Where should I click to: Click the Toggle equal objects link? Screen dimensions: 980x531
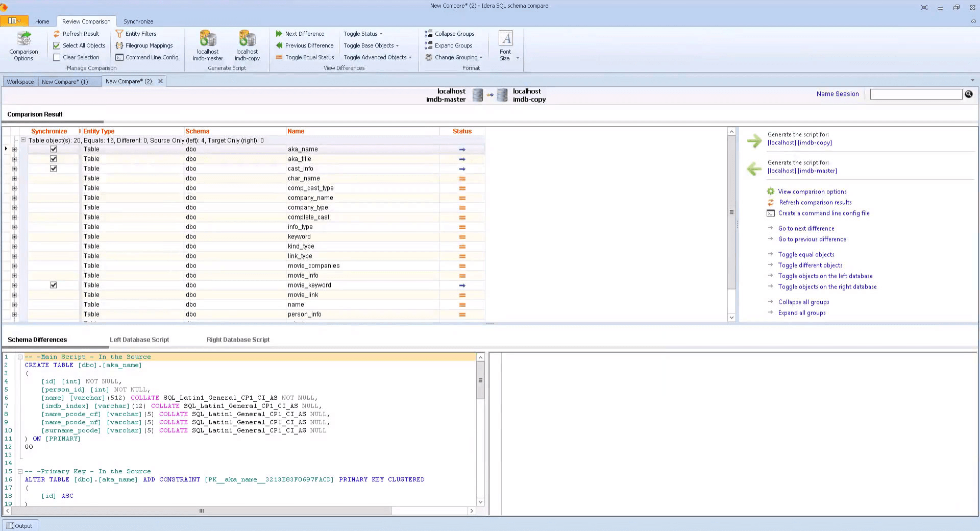tap(806, 254)
